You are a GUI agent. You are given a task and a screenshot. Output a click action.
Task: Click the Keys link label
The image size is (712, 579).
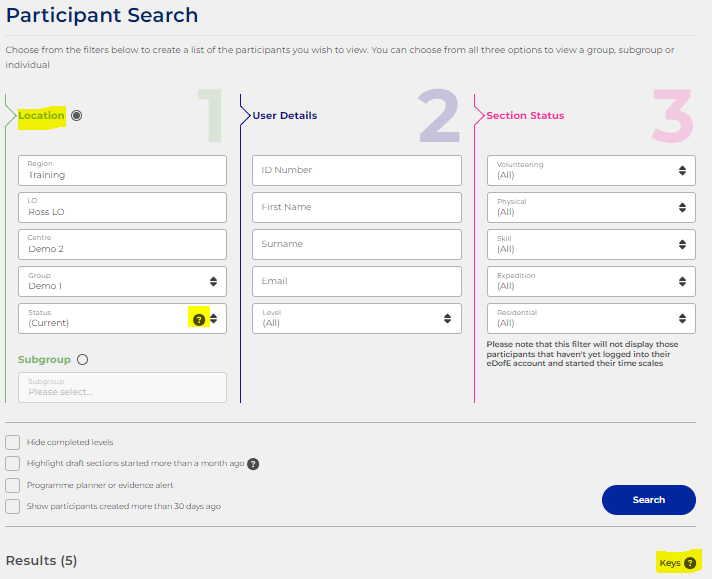pos(670,563)
